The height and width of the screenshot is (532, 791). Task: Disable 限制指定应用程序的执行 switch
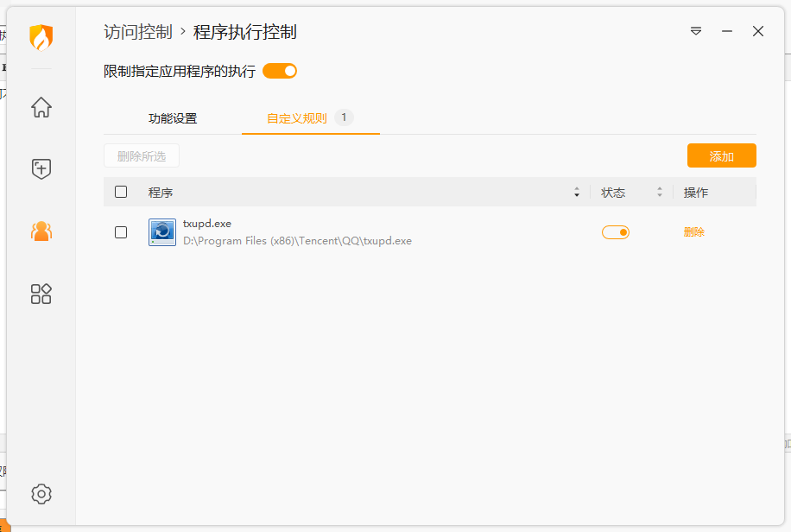pyautogui.click(x=280, y=71)
